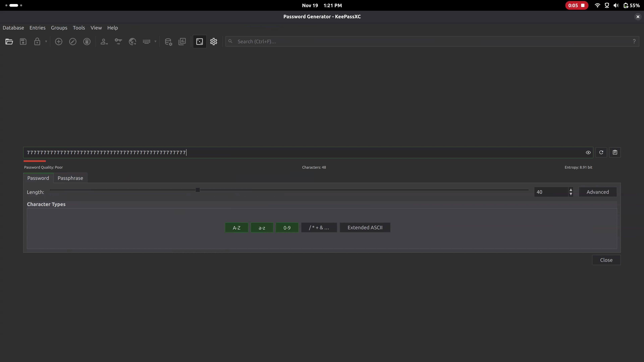644x362 pixels.
Task: Expand the lock database dropdown arrow
Action: [x=46, y=41]
